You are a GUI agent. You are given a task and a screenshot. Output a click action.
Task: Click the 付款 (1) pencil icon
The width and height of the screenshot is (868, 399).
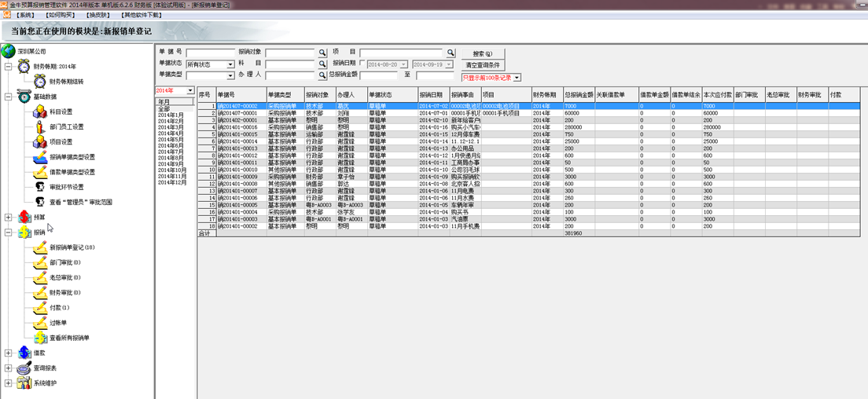coord(40,307)
